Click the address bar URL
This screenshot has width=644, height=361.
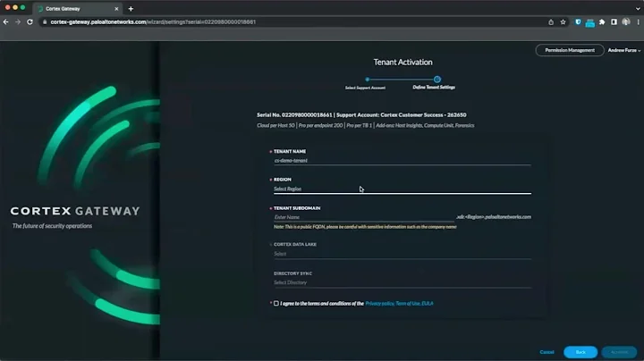click(x=153, y=22)
